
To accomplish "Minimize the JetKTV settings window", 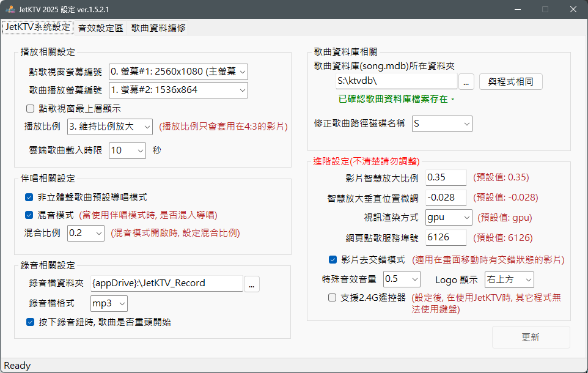I will tap(518, 9).
